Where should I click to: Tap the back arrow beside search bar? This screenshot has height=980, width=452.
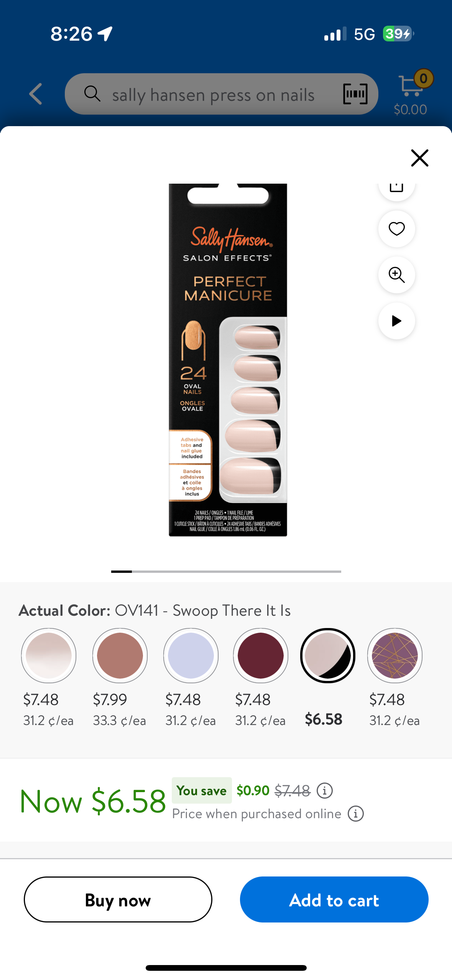pos(36,94)
